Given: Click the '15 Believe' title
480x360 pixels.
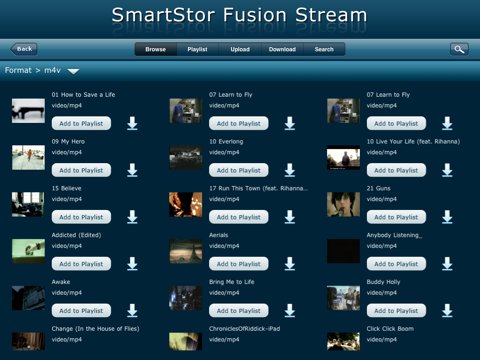Looking at the screenshot, I should pyautogui.click(x=67, y=188).
